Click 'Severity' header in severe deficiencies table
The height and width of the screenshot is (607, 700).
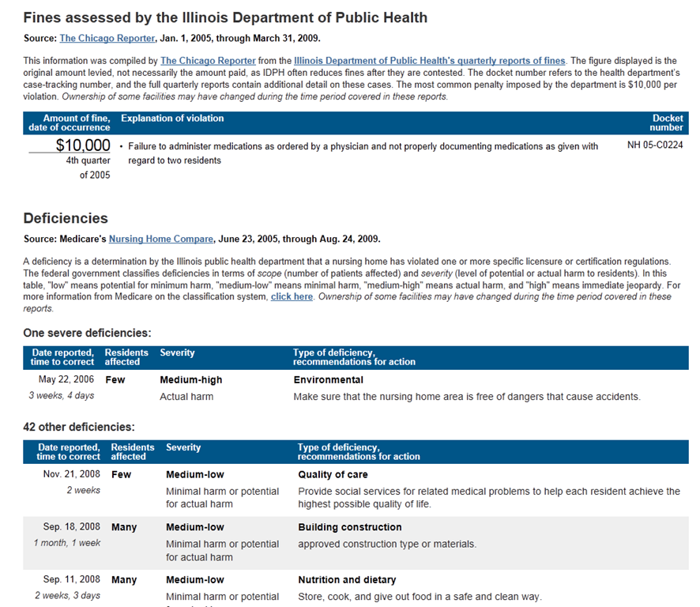point(177,353)
